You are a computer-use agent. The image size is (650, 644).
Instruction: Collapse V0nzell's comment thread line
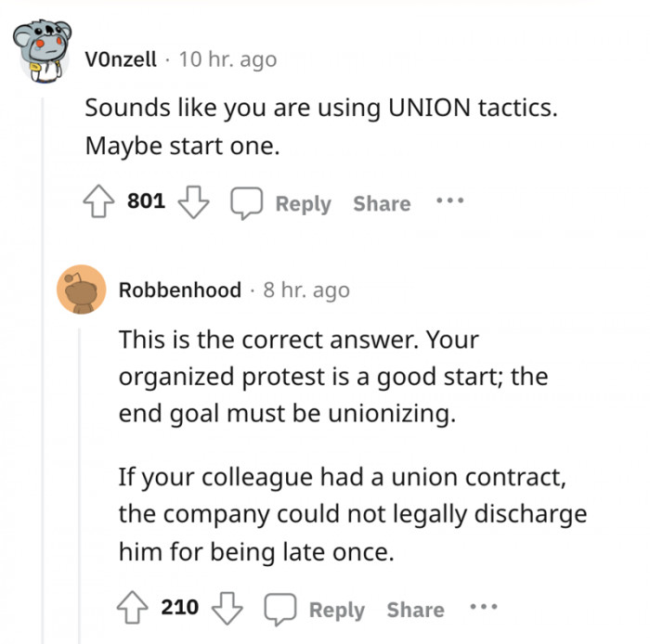[x=45, y=371]
